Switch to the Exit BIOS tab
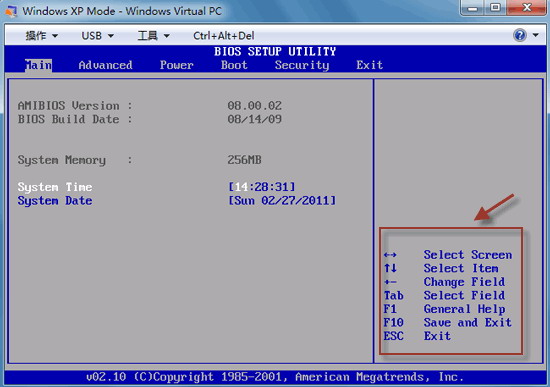This screenshot has width=550, height=387. (369, 65)
